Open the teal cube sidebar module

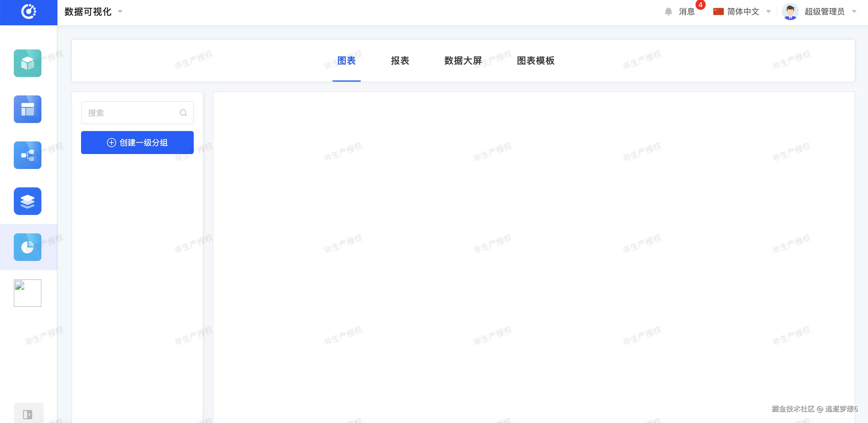(28, 63)
